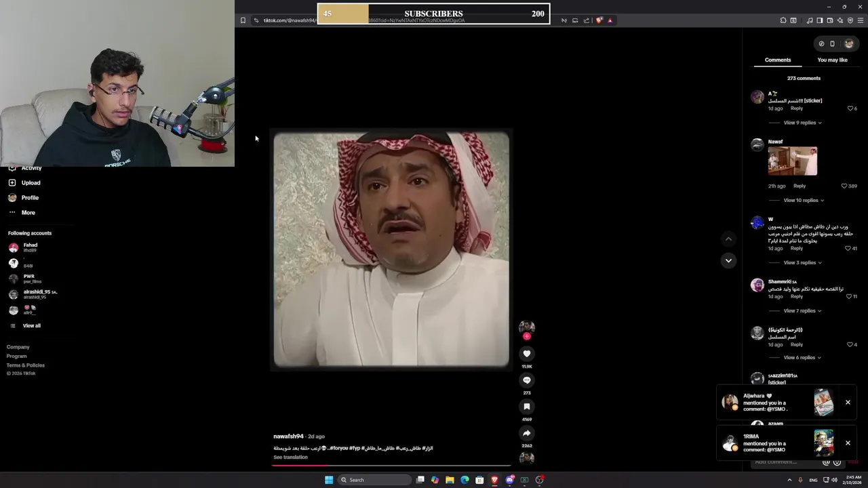This screenshot has height=488, width=868.
Task: Like the comment showing 4 likes
Action: click(850, 344)
